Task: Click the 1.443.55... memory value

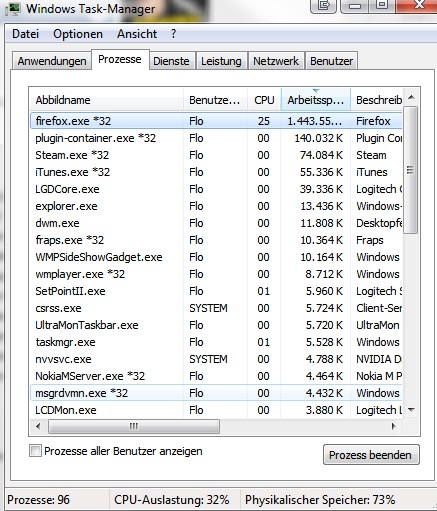Action: 315,121
